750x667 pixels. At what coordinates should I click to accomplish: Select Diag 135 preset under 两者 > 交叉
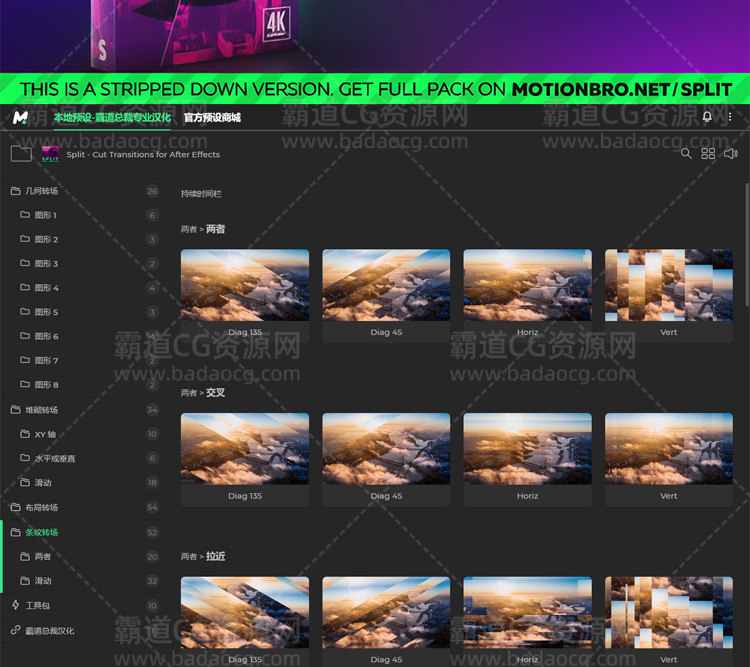click(245, 459)
